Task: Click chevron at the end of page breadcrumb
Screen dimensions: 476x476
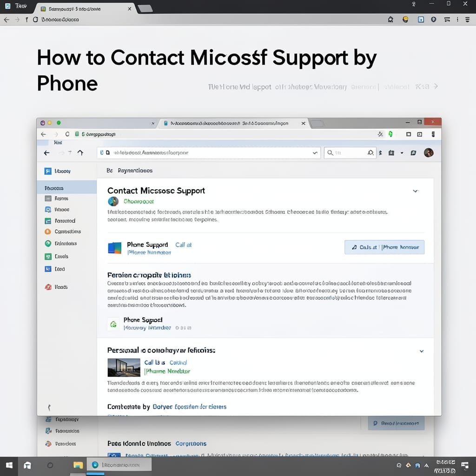Action: pyautogui.click(x=436, y=86)
